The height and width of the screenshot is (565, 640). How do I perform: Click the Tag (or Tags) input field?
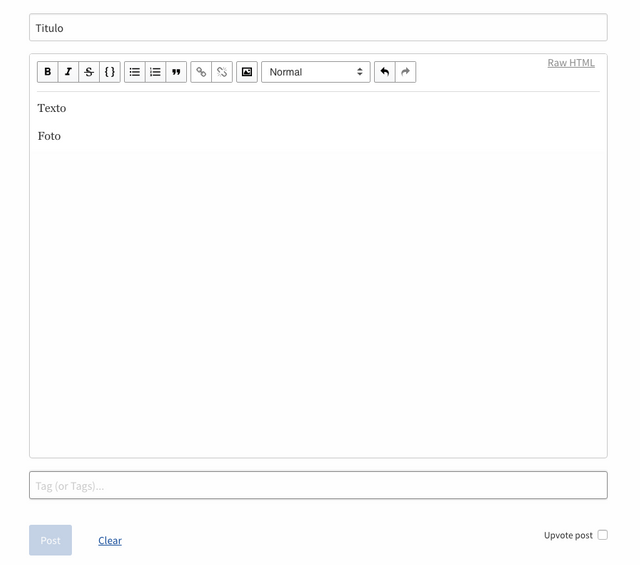(318, 485)
